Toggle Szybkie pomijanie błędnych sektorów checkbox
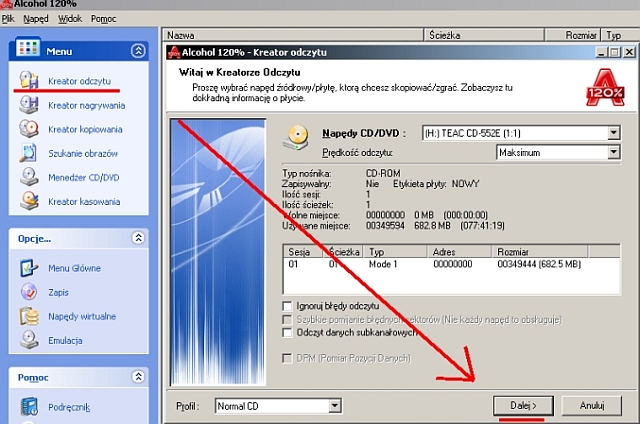This screenshot has width=640, height=424. (287, 319)
